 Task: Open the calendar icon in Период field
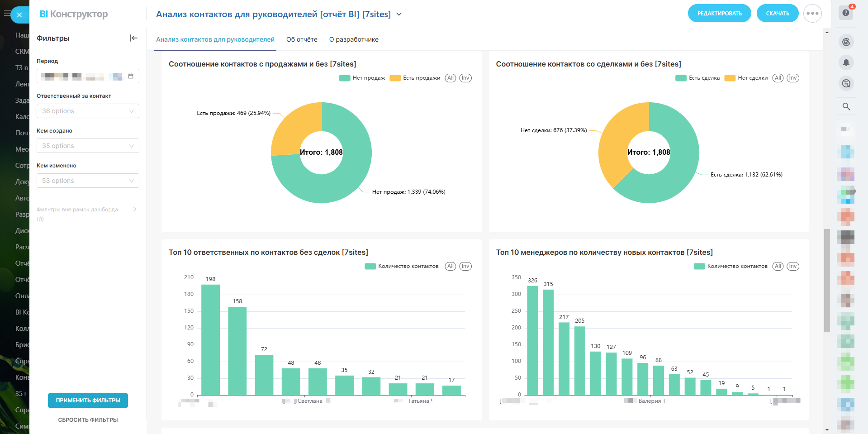[131, 76]
